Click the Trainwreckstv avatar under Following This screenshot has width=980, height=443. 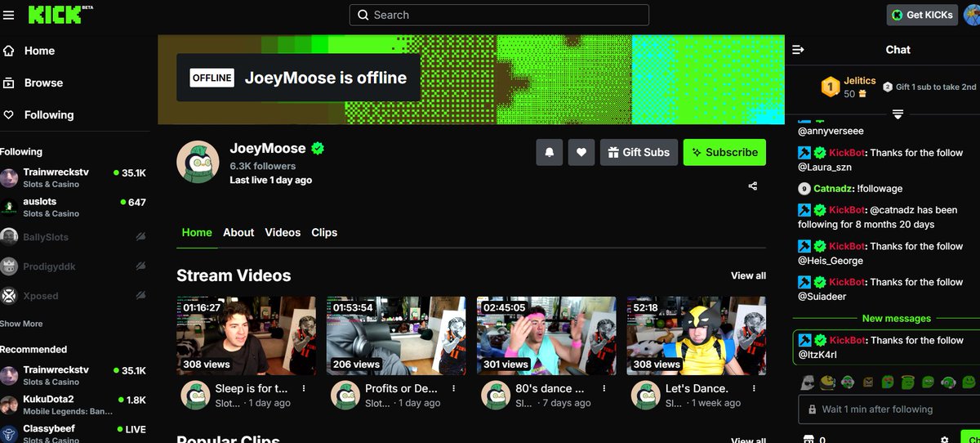[9, 178]
